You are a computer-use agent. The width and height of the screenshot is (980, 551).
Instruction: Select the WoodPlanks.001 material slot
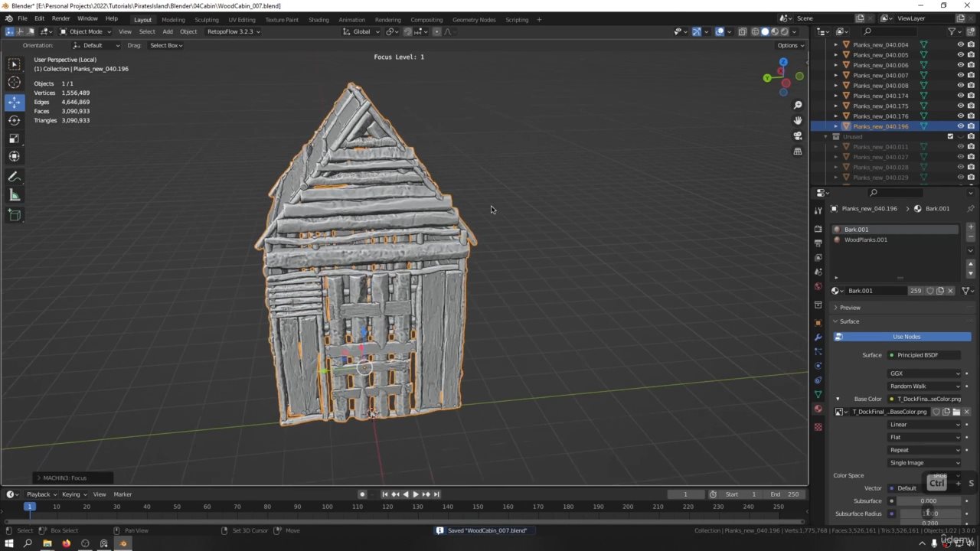pos(895,240)
